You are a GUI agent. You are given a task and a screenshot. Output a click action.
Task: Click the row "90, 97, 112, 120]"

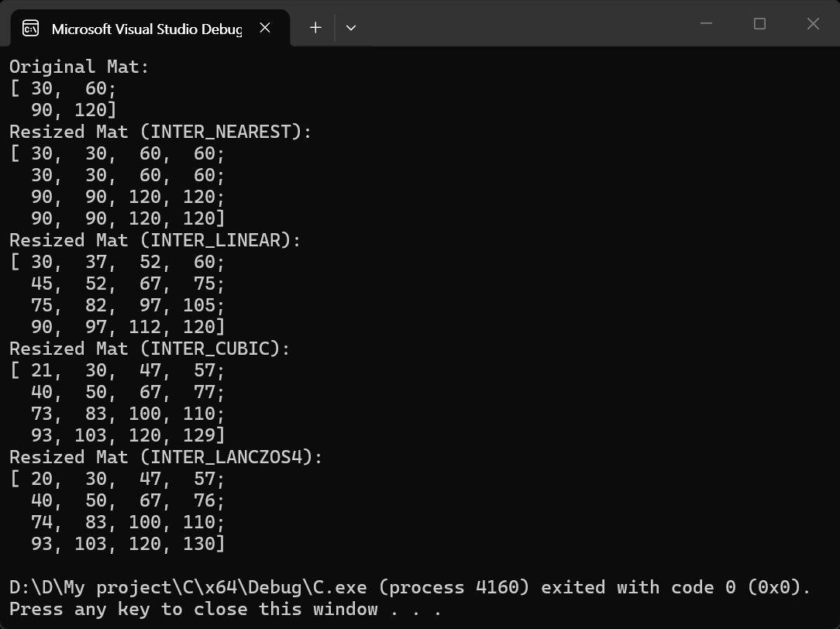coord(128,327)
